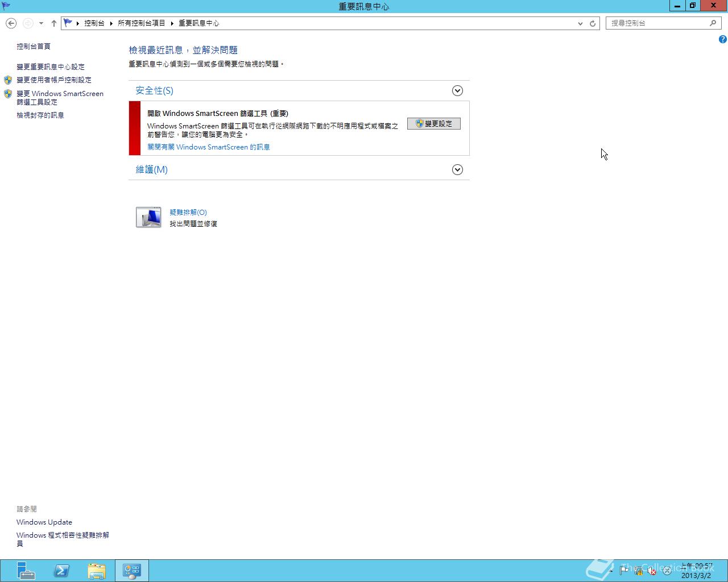Collapse the 安全性(S) section chevron

[457, 91]
